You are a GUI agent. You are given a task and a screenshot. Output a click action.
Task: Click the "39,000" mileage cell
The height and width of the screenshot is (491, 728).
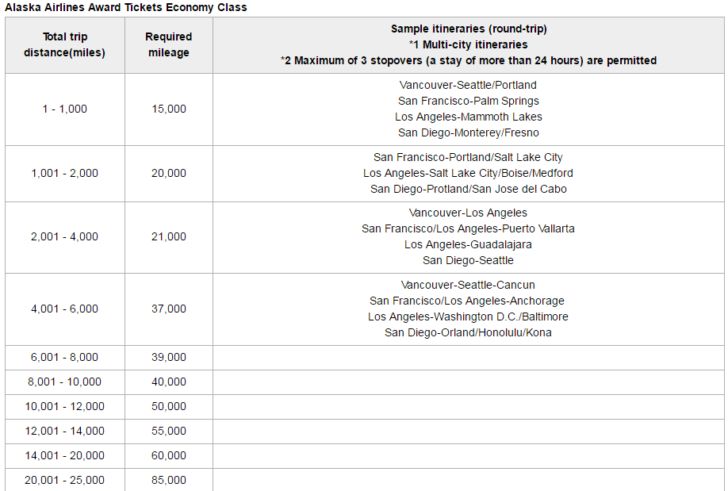tap(169, 358)
